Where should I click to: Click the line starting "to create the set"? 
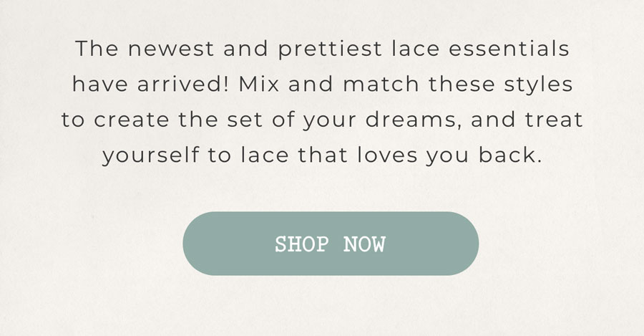click(x=323, y=120)
